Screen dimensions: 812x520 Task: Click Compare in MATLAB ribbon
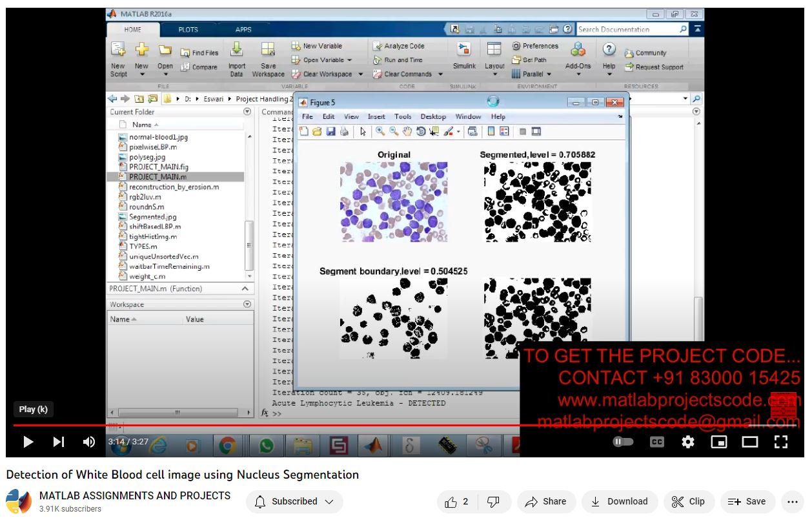click(x=199, y=67)
